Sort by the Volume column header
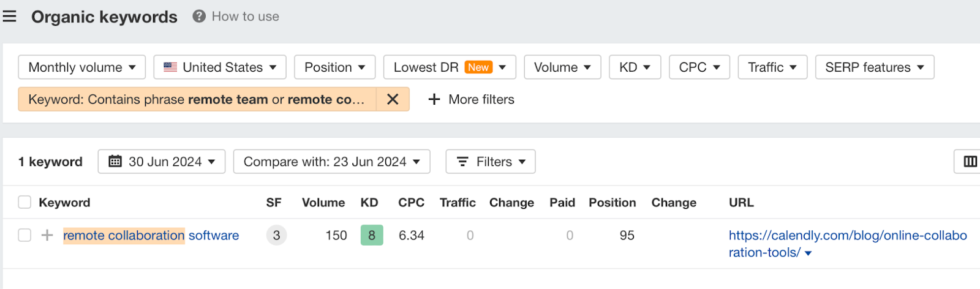The height and width of the screenshot is (289, 980). (x=323, y=203)
